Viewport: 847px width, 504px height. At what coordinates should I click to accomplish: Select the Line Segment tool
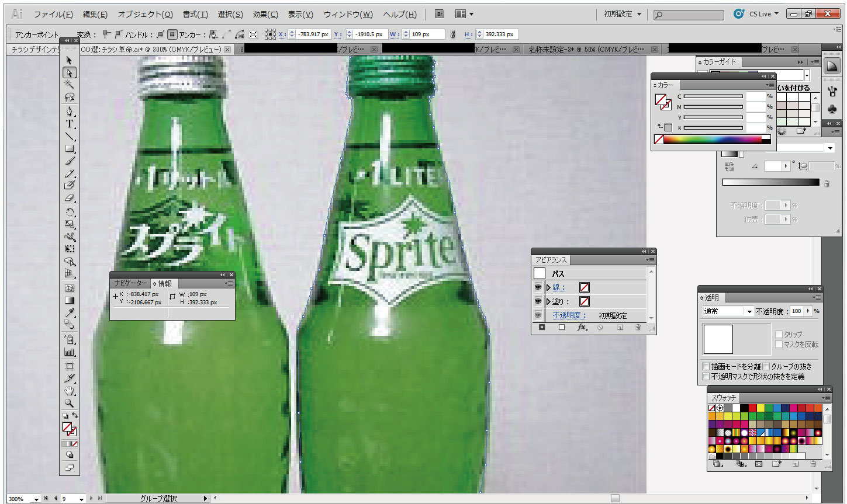point(70,136)
